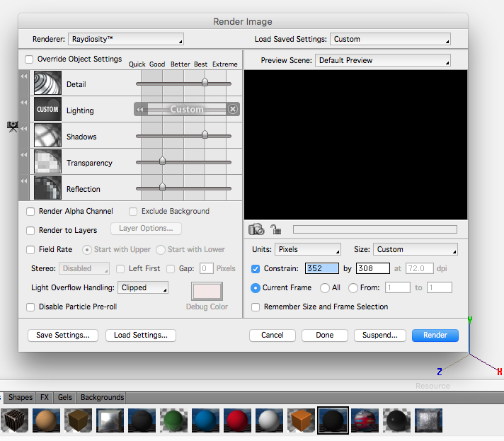Click double-arrow inside Lighting Custom bar
The width and height of the screenshot is (504, 441).
(140, 109)
